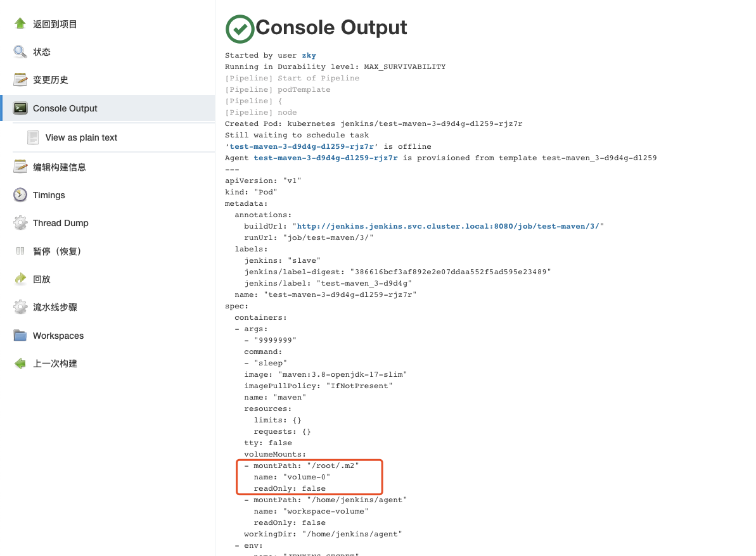Open the jenkins buildUrl hyperlink

point(448,226)
